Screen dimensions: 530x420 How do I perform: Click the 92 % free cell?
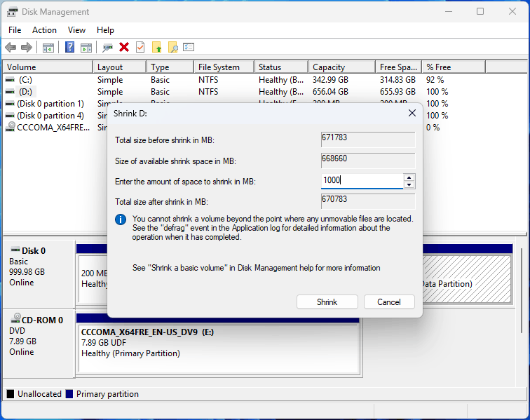tap(435, 80)
